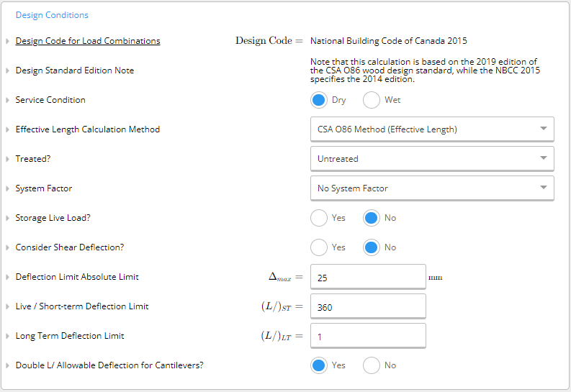Expand Design Standard Edition Note row
Screen dimensions: 571x392
tap(7, 70)
